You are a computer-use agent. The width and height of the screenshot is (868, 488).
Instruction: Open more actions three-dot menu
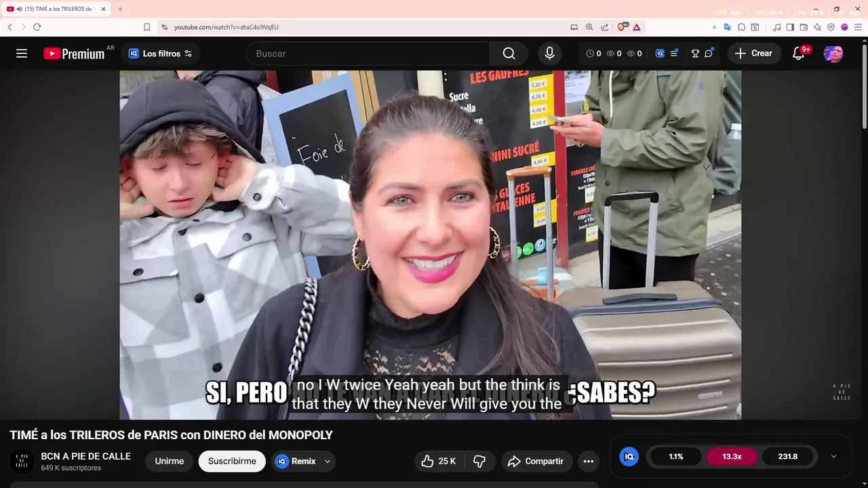tap(589, 461)
